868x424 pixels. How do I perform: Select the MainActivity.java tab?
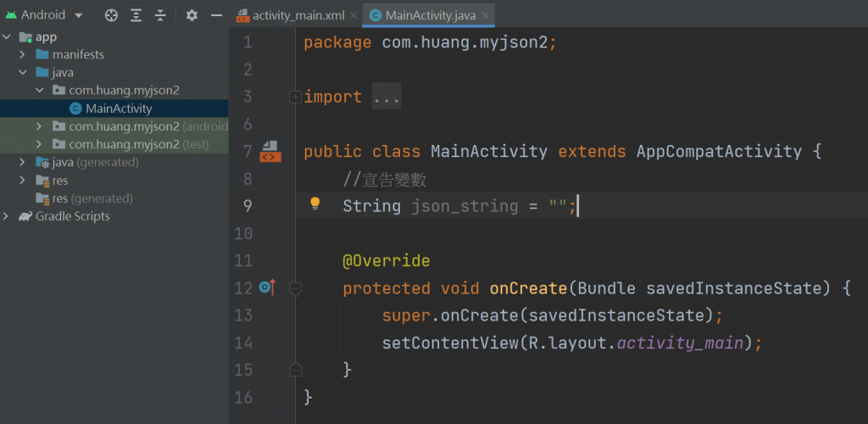pos(430,15)
